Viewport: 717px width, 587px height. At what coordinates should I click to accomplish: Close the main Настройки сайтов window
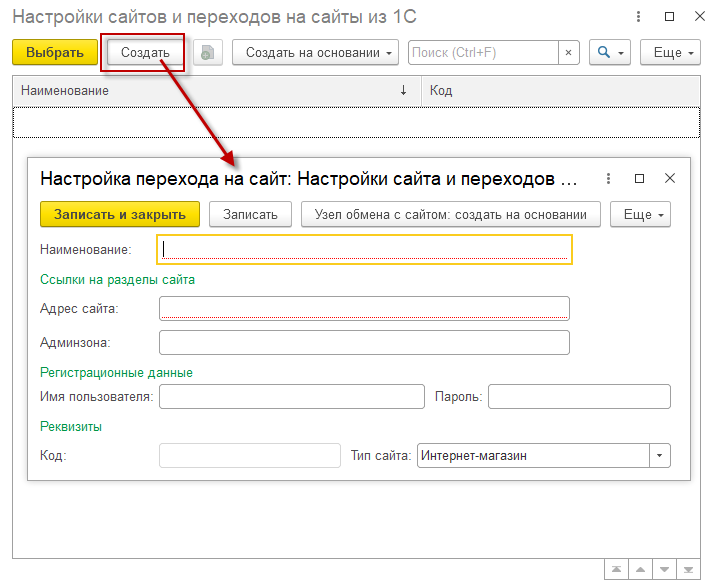coord(700,17)
